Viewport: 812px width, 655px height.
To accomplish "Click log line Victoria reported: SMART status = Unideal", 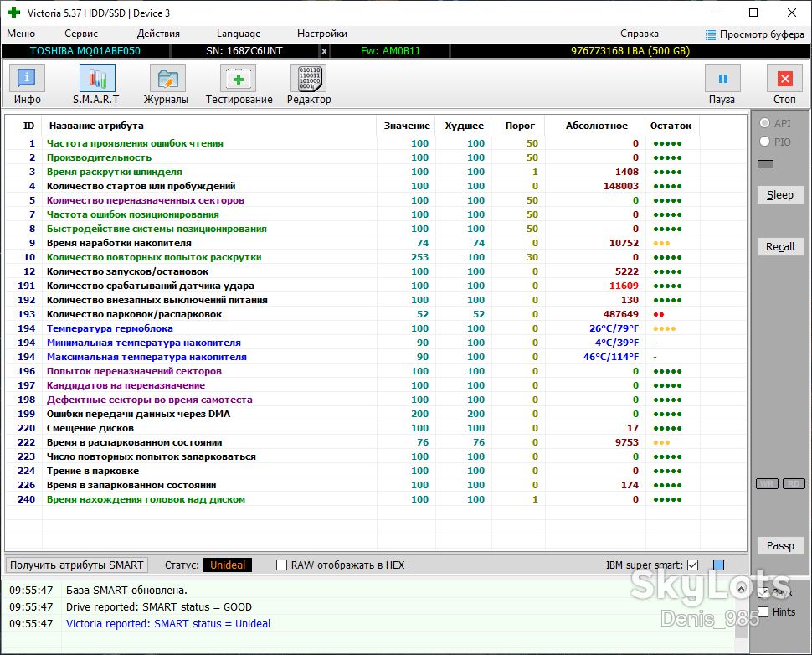I will click(x=167, y=623).
